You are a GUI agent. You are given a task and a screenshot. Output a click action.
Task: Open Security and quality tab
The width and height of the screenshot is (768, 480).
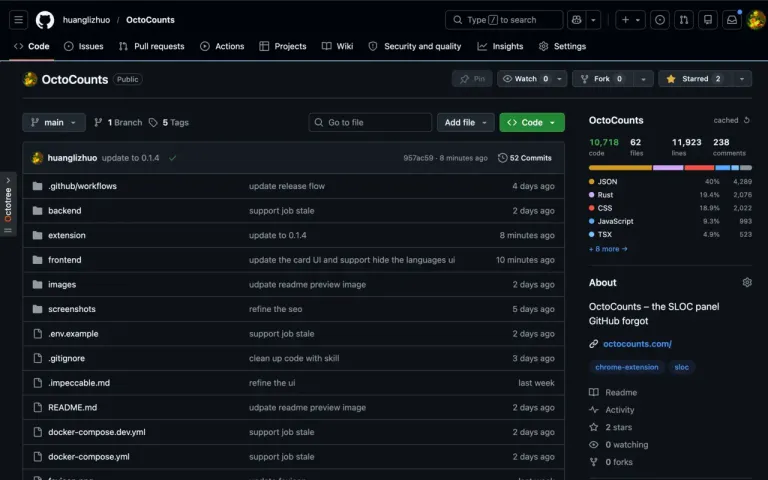coord(415,46)
